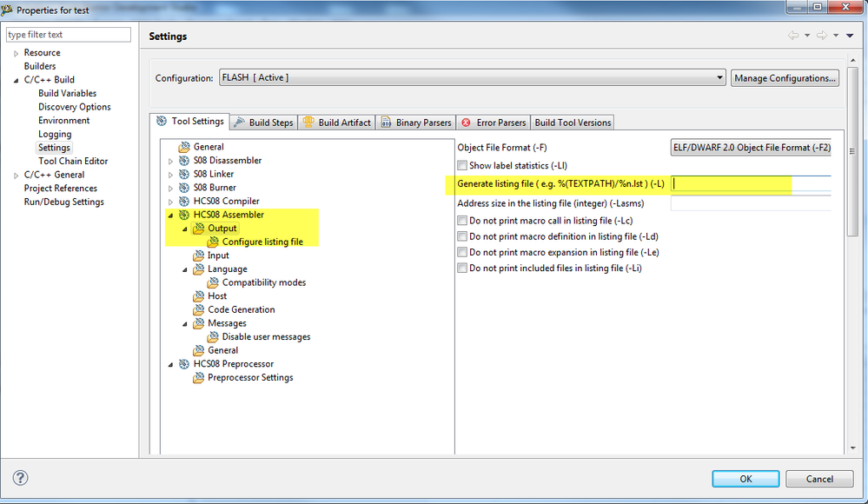Click the Address size in listing file field
This screenshot has width=868, height=504.
point(751,203)
